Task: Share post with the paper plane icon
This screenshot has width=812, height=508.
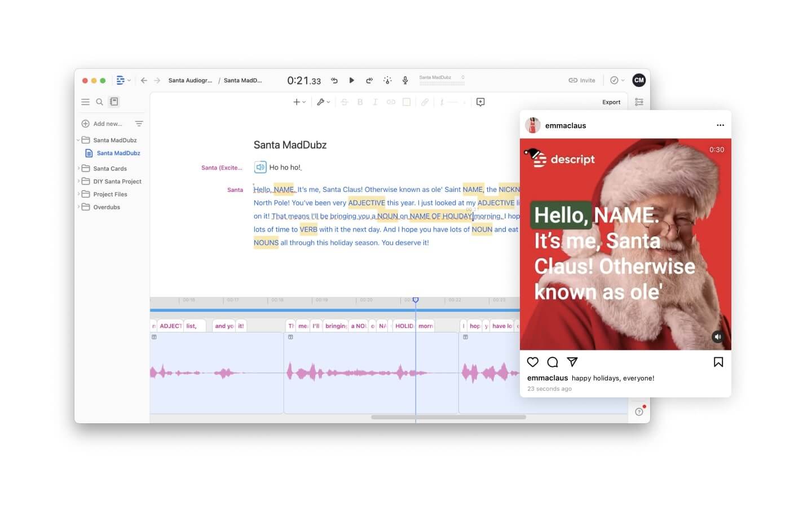Action: pyautogui.click(x=572, y=362)
